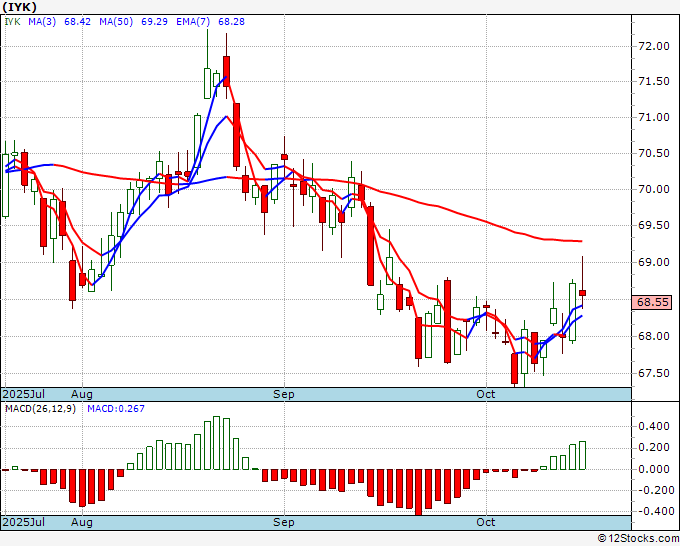This screenshot has width=680, height=546.
Task: Click Aug on MACD date axis
Action: pos(82,522)
